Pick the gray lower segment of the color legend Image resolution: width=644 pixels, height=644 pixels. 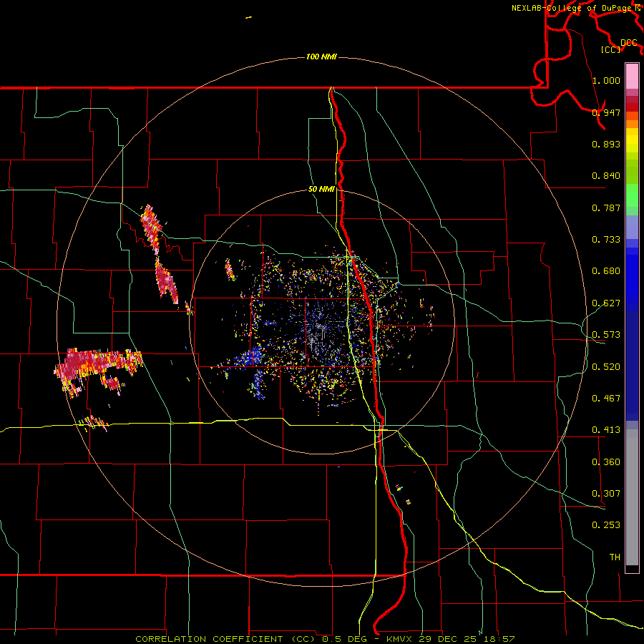click(632, 497)
